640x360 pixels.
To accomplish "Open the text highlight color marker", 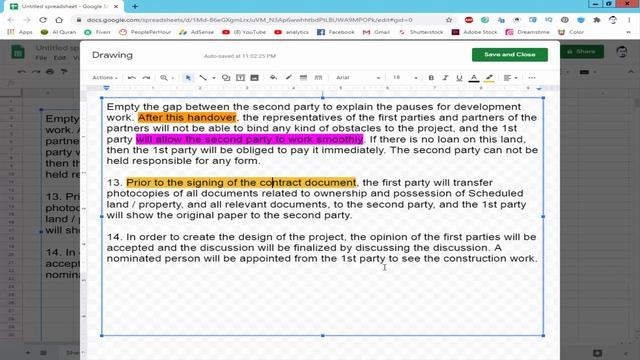I will pyautogui.click(x=489, y=78).
